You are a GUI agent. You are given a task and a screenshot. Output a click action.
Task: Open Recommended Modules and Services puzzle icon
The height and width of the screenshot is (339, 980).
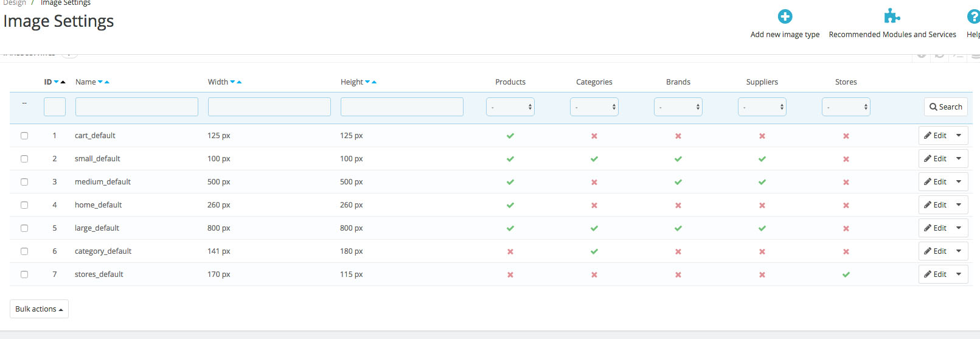click(892, 16)
